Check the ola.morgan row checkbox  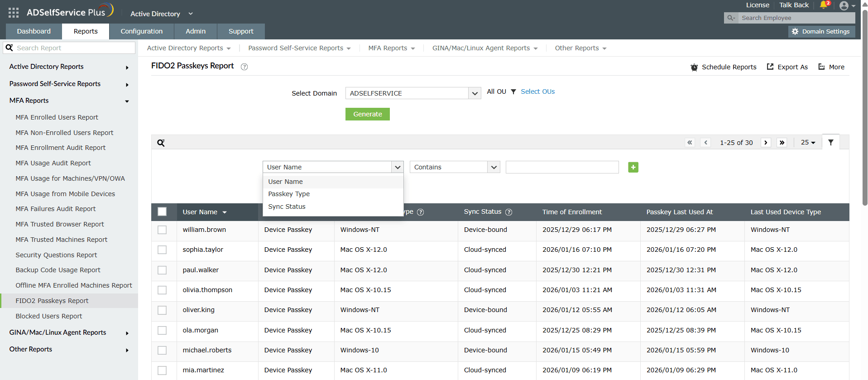(162, 330)
